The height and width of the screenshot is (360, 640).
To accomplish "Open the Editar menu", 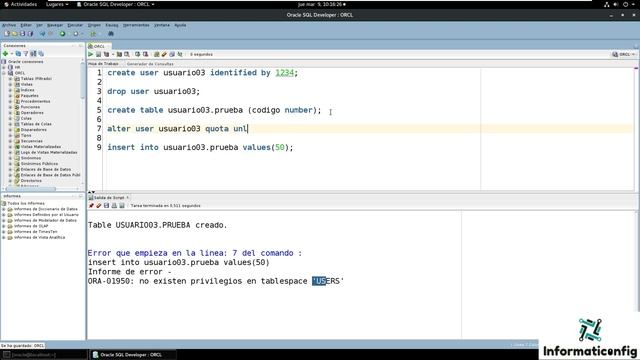I will click(x=26, y=25).
